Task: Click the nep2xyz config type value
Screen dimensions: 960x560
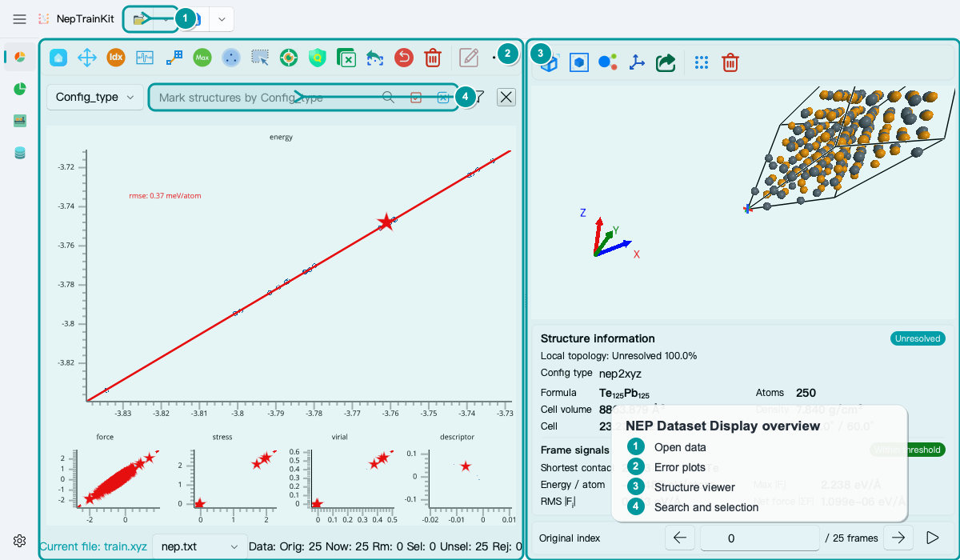Action: pos(620,373)
